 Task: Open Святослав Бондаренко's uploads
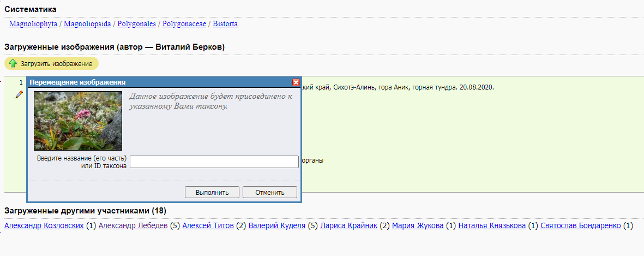(581, 225)
